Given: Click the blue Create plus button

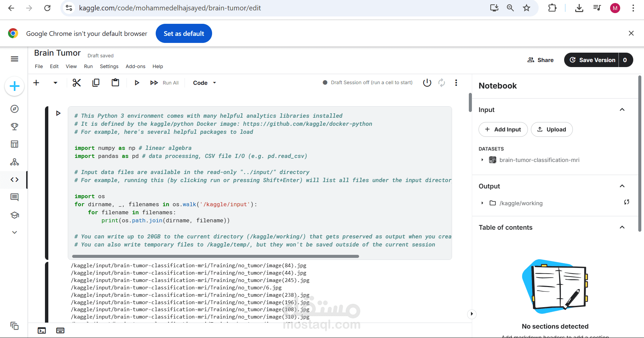Looking at the screenshot, I should pos(14,87).
